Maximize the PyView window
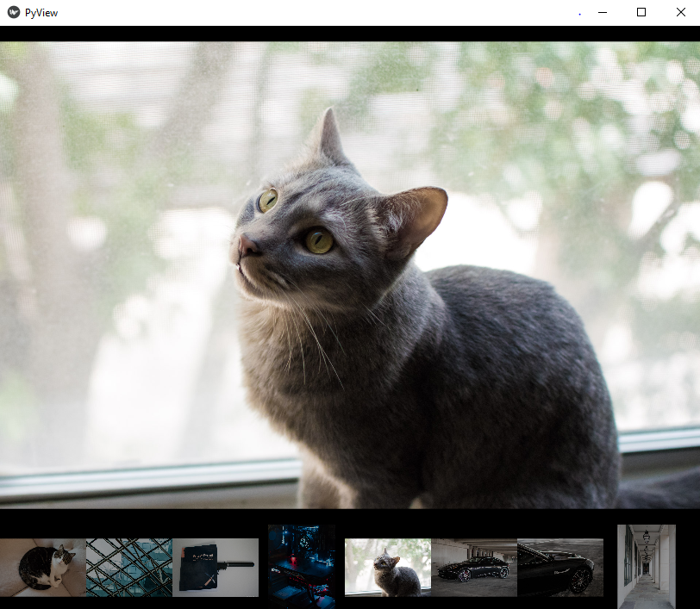 (x=641, y=13)
